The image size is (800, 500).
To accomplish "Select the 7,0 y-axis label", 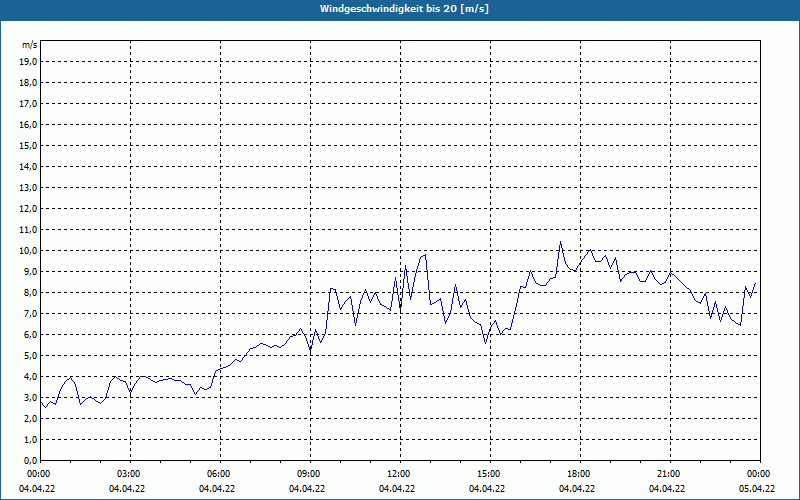I will (x=31, y=313).
